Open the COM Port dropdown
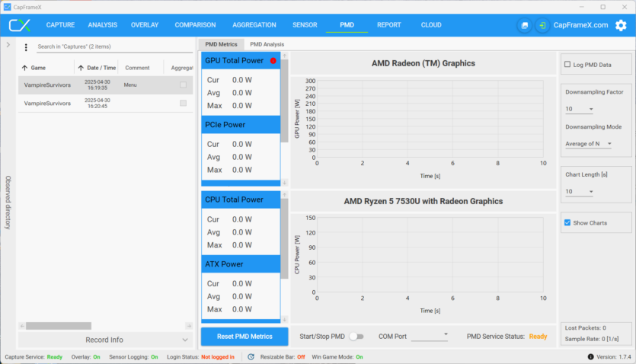 430,336
